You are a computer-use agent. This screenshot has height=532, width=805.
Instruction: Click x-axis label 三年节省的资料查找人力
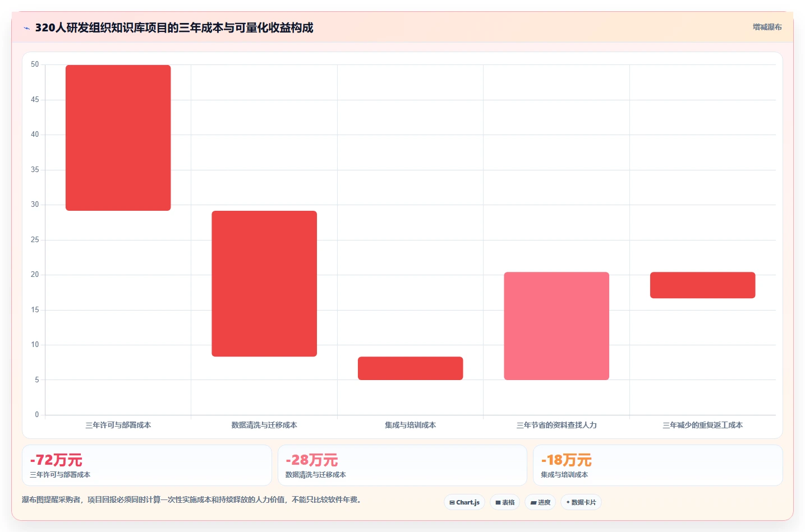tap(556, 425)
